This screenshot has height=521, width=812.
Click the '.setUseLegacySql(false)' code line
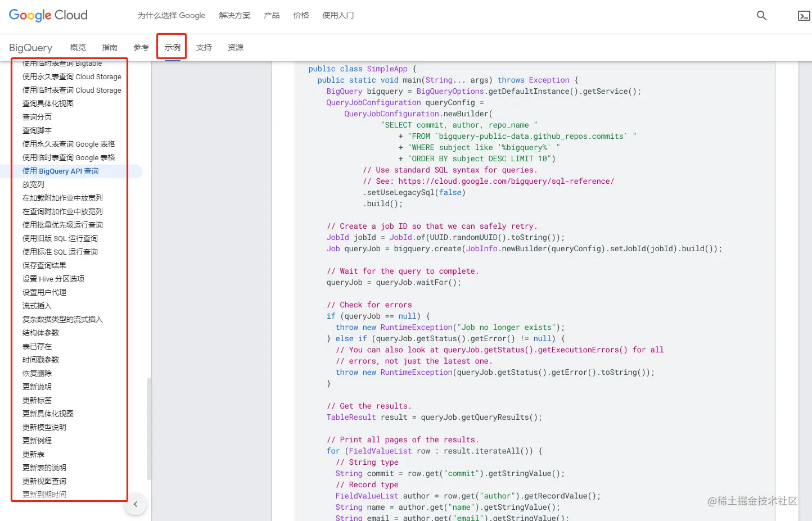[x=414, y=192]
